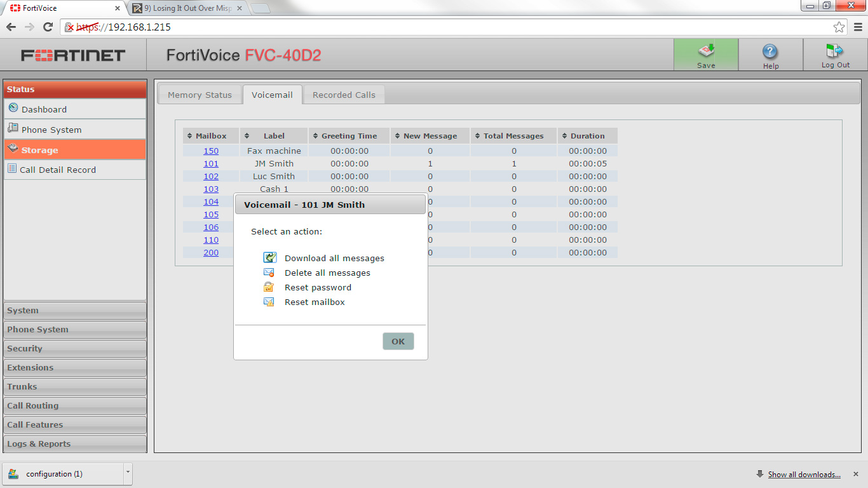Screen dimensions: 868x488
Task: Collapse the Status sidebar section header
Action: tap(75, 89)
